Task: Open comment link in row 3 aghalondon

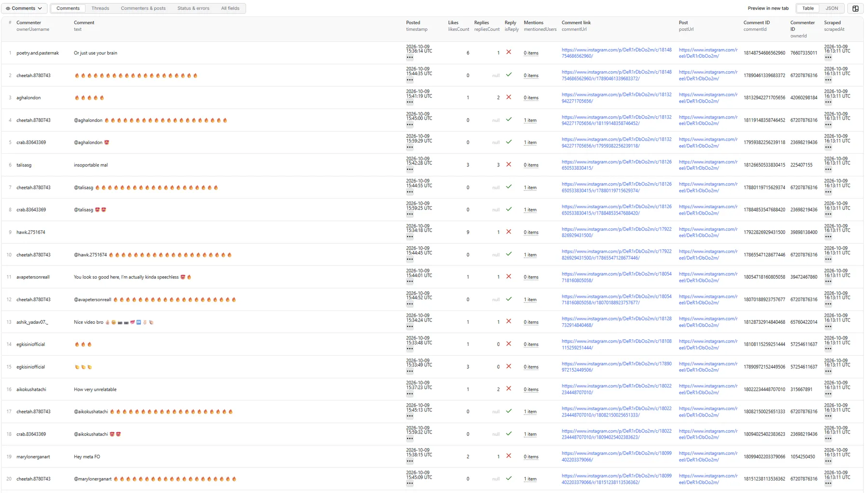Action: coord(616,98)
